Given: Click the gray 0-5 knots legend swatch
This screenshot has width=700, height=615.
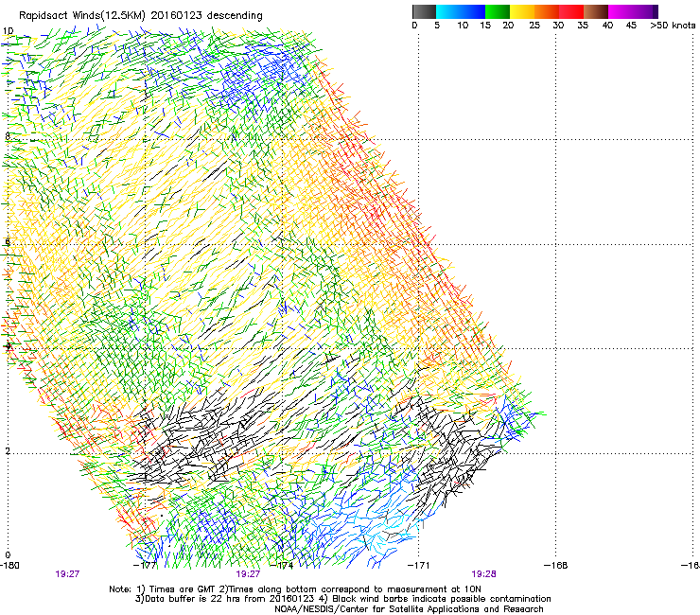Looking at the screenshot, I should pyautogui.click(x=424, y=11).
